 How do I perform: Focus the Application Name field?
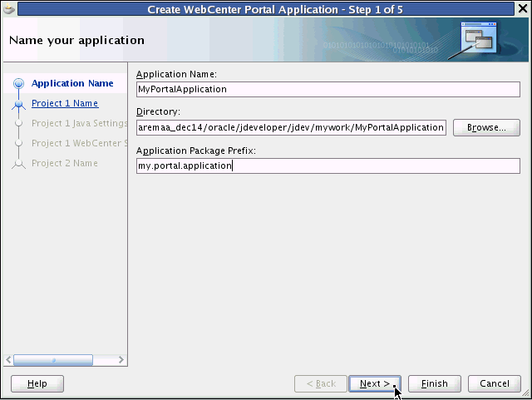(x=328, y=89)
